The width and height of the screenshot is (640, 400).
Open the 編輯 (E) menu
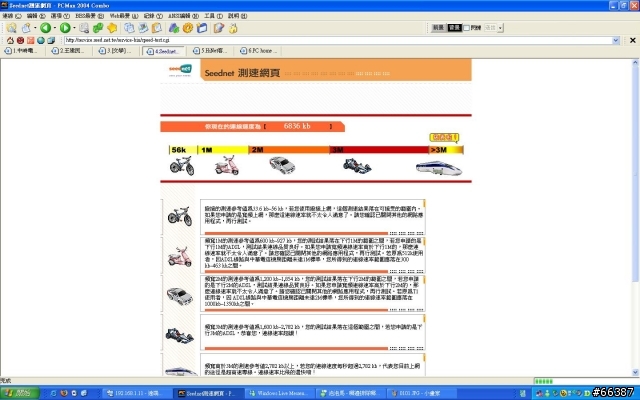36,16
